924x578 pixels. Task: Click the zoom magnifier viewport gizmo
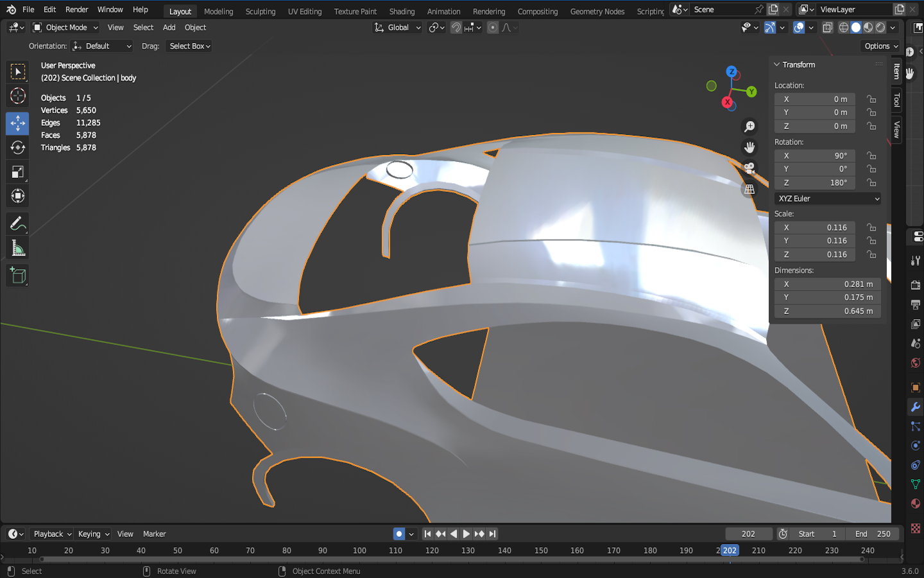pos(749,127)
